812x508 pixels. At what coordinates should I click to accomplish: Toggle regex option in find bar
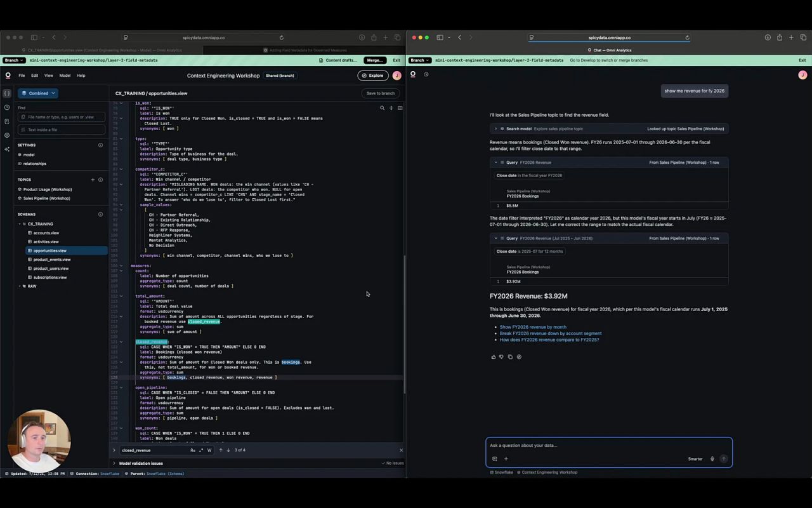(201, 450)
